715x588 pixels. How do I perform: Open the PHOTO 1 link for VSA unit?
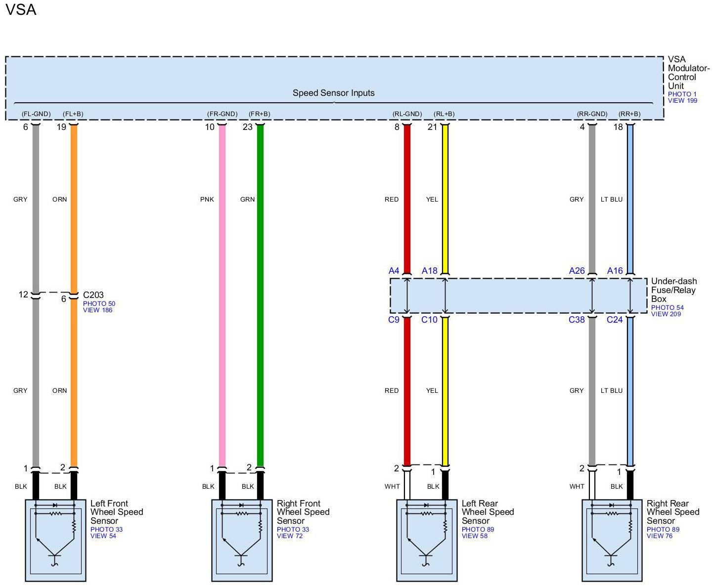click(682, 94)
